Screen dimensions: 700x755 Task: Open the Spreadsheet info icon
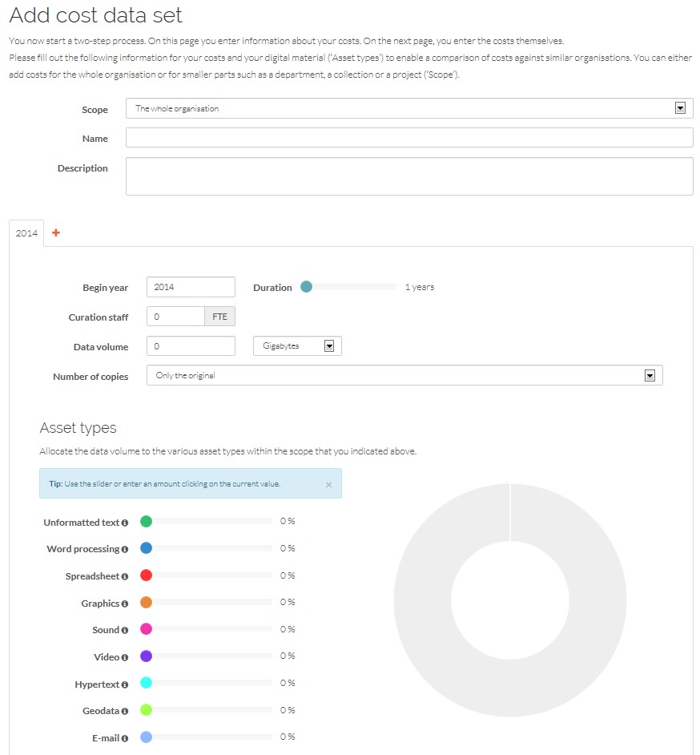125,576
